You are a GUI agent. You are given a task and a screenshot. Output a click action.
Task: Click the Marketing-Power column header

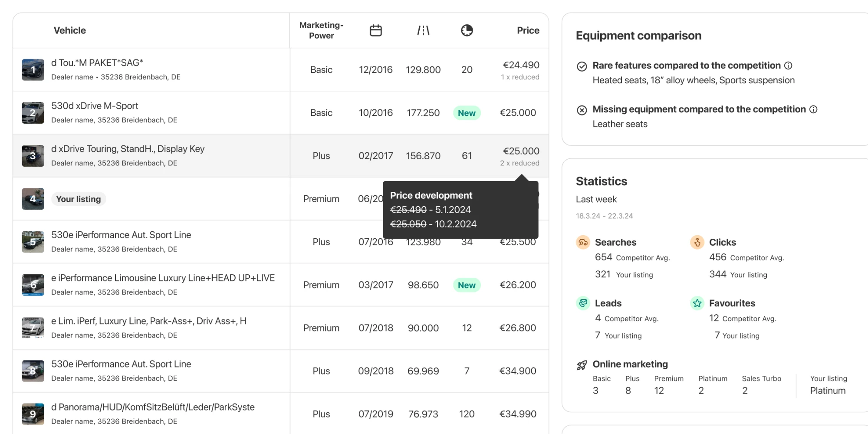tap(321, 30)
